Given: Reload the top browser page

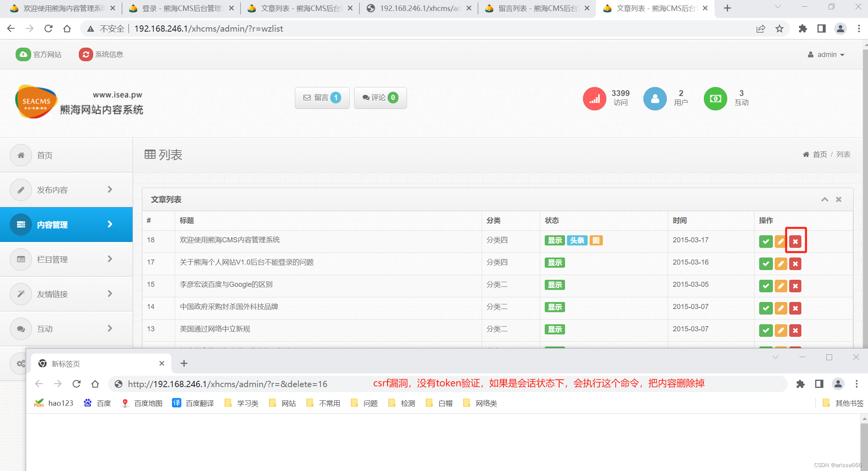Looking at the screenshot, I should click(x=48, y=28).
